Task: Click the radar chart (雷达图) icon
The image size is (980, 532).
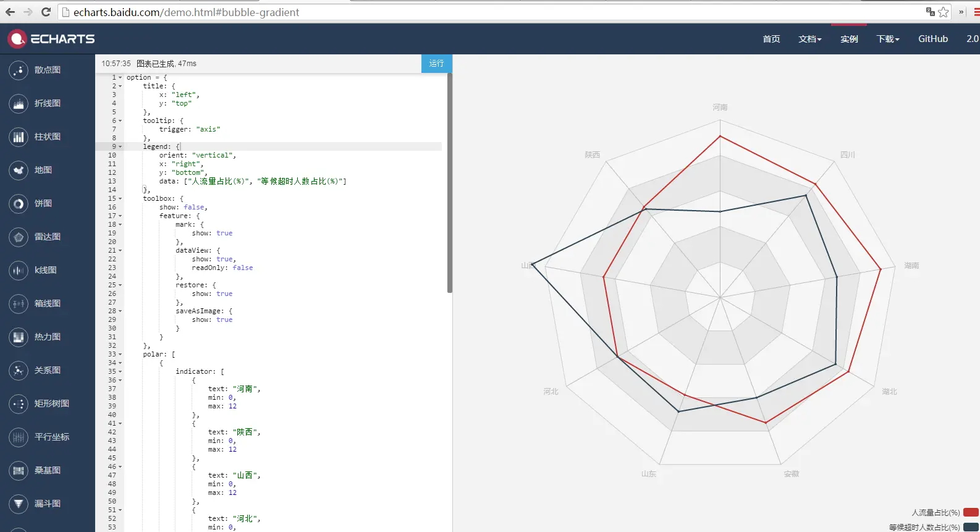Action: [19, 237]
